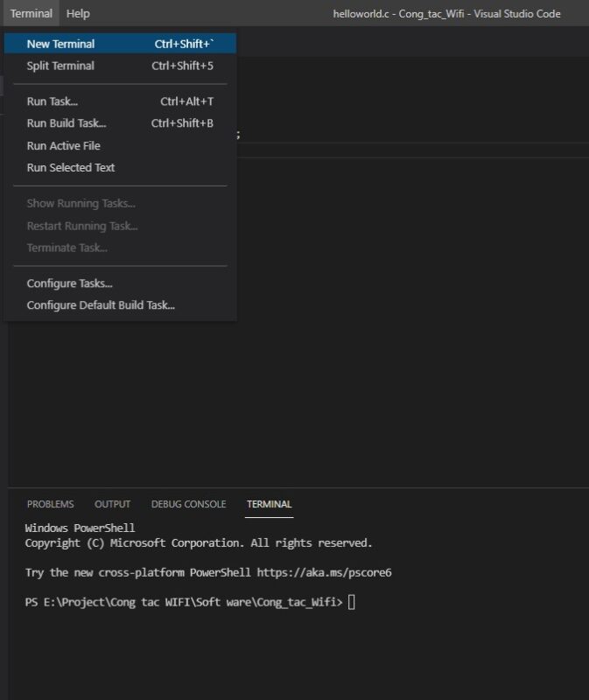This screenshot has height=700, width=589.
Task: Choose Run Task from the Terminal menu
Action: (52, 101)
